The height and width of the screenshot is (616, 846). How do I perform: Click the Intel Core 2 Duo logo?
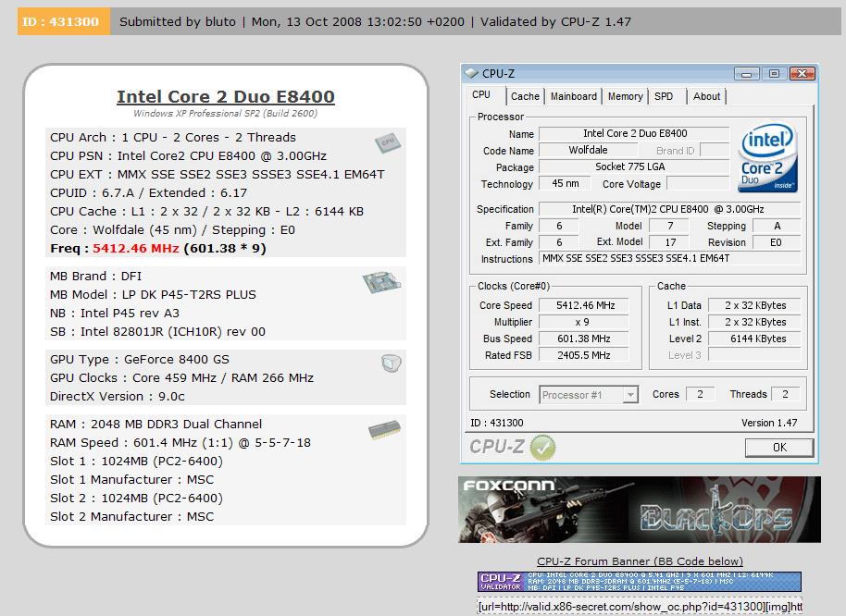point(767,157)
